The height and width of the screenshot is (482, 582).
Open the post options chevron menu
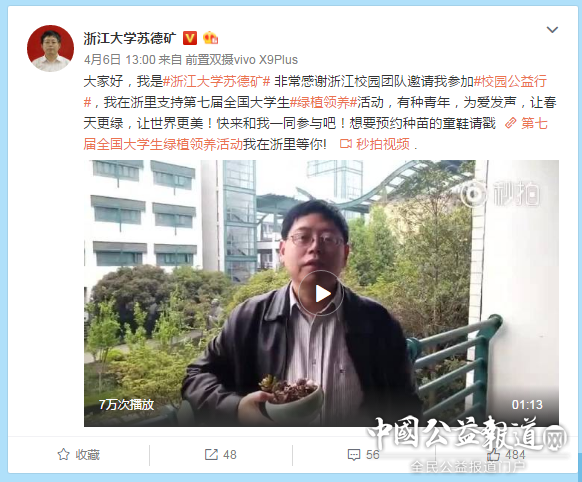point(552,30)
